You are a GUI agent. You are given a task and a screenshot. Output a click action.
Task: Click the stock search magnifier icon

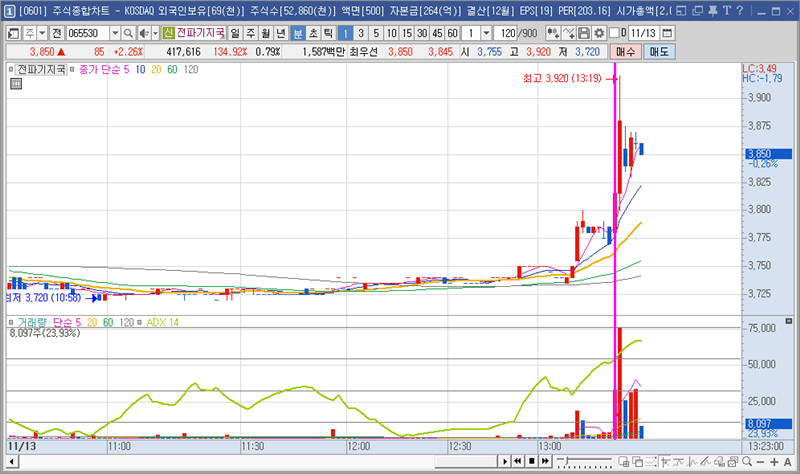coord(129,33)
